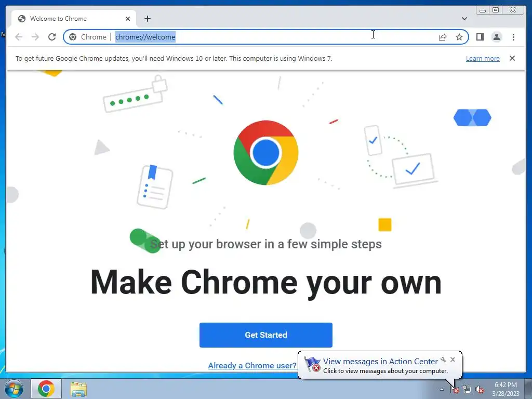Dismiss the Windows 7 update infobar
This screenshot has width=532, height=399.
[x=512, y=58]
